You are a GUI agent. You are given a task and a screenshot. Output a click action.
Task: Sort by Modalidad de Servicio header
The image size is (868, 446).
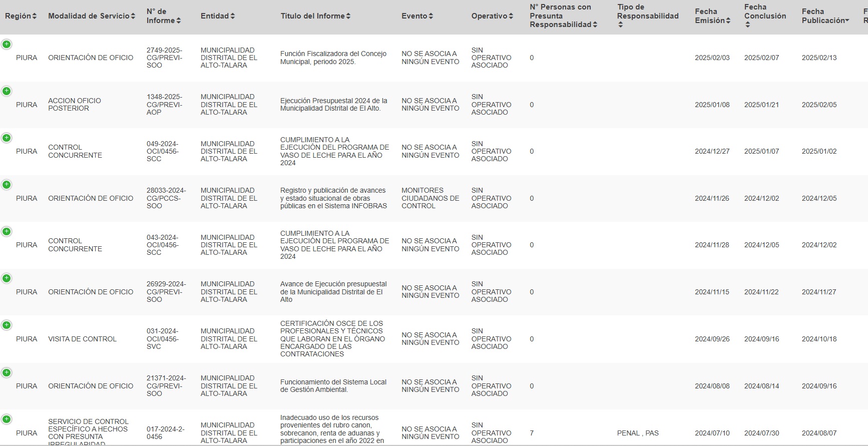92,16
